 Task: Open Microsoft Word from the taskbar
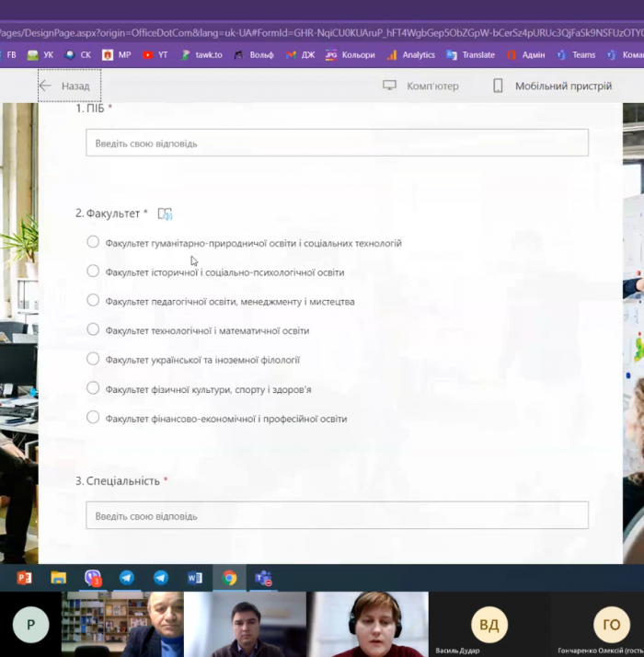(195, 578)
